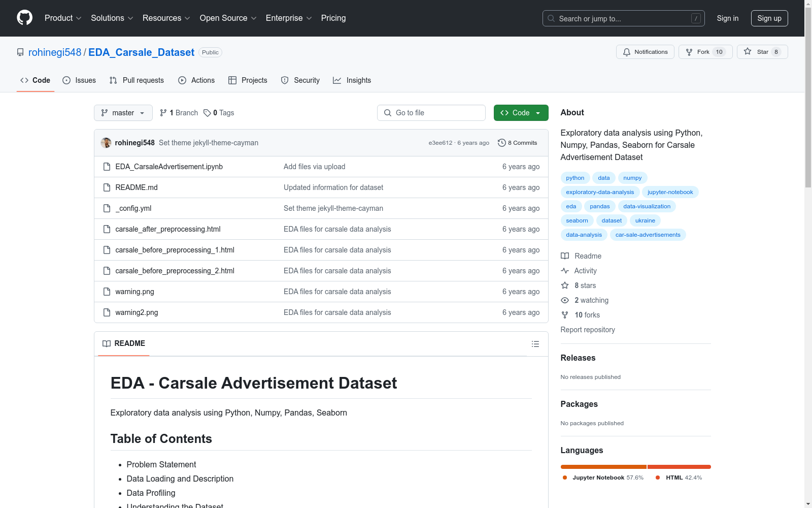Image resolution: width=812 pixels, height=508 pixels.
Task: Open the master branch dropdown
Action: [x=123, y=113]
